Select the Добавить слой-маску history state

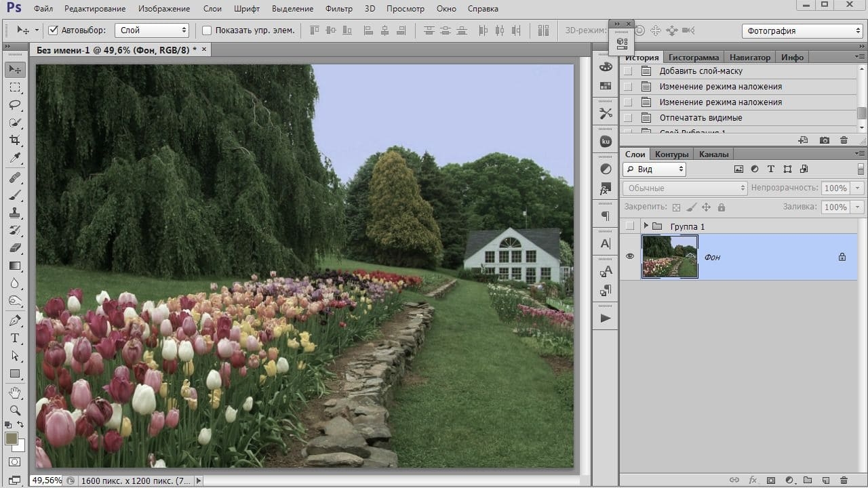pyautogui.click(x=740, y=71)
